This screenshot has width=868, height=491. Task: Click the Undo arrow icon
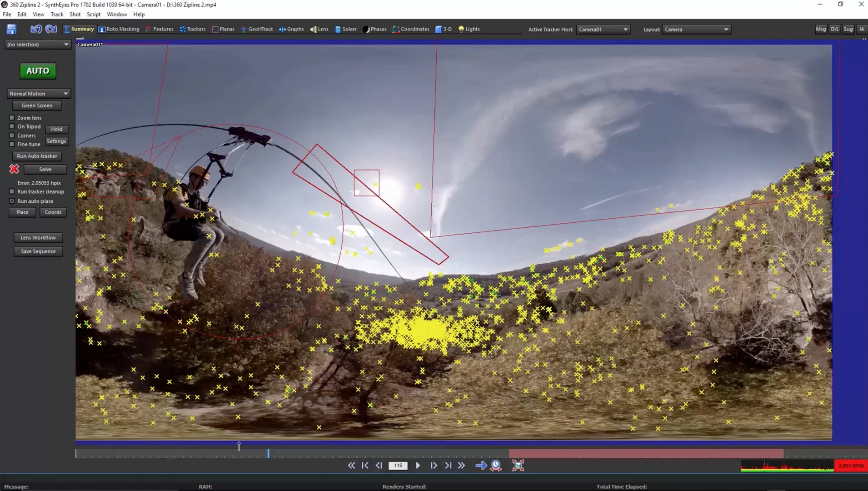36,30
